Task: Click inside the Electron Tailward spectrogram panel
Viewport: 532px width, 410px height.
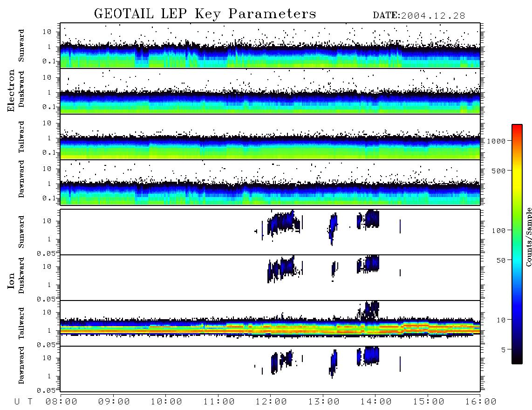Action: tap(270, 137)
